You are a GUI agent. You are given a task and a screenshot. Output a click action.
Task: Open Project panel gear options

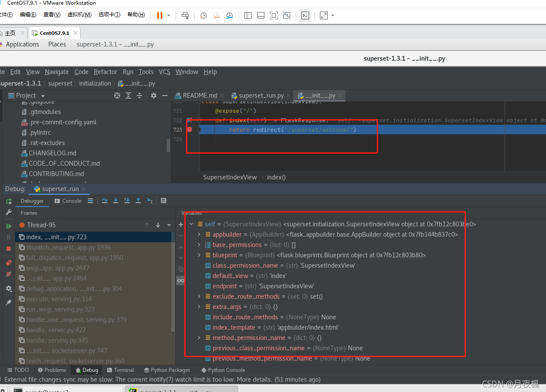coord(154,96)
